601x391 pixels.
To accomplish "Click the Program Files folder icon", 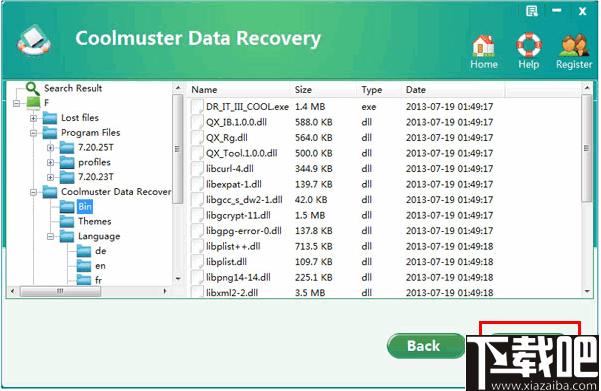I will click(x=50, y=133).
